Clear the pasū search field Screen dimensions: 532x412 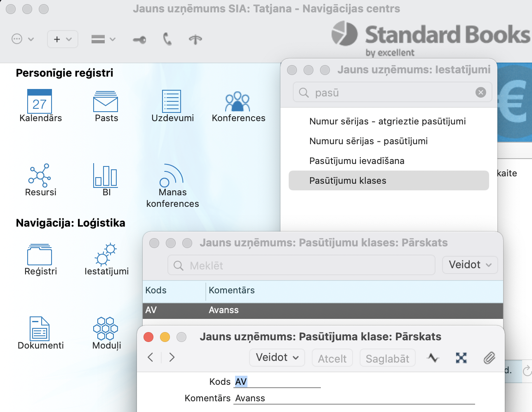pos(480,92)
